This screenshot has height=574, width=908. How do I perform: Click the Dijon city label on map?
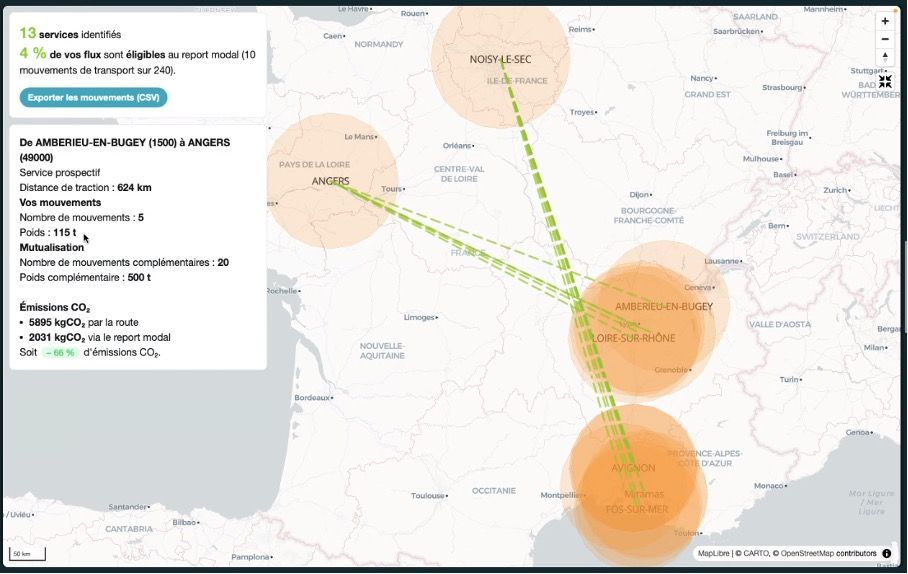[x=640, y=195]
